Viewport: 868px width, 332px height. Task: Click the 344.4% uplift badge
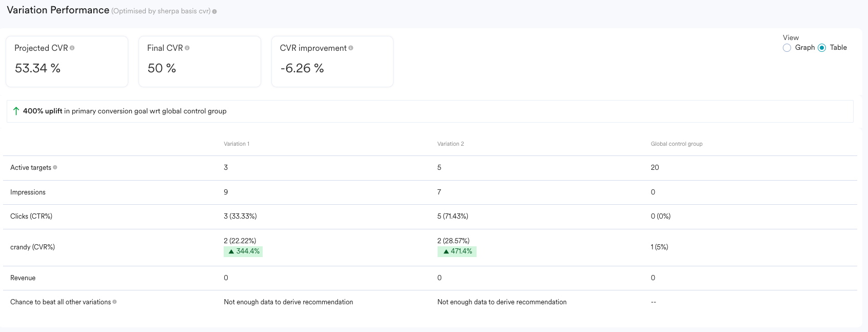(243, 251)
